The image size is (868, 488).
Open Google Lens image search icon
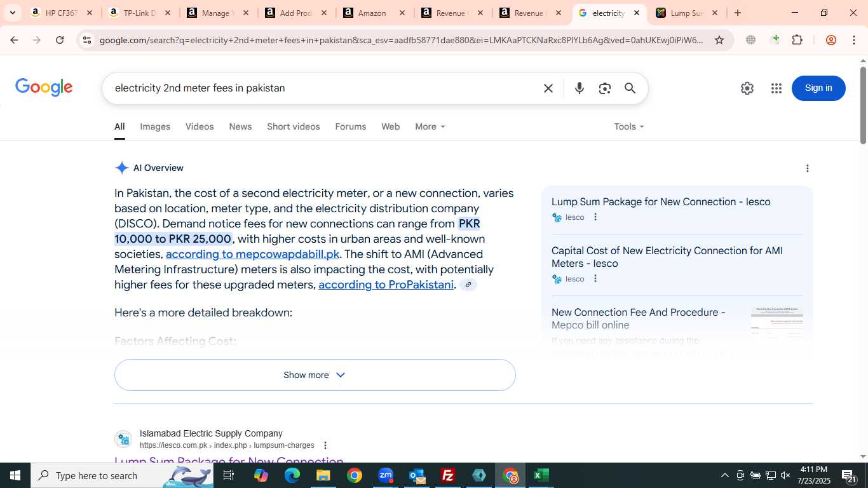(604, 88)
